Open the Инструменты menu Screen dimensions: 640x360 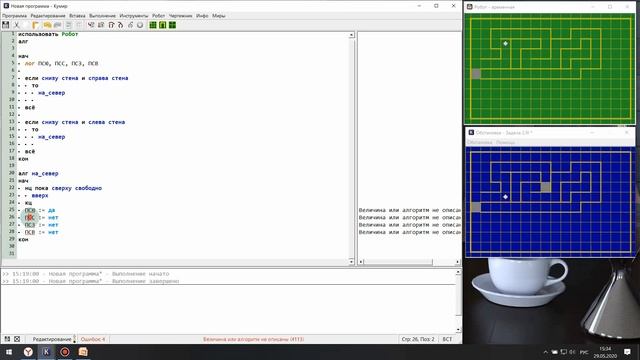134,16
